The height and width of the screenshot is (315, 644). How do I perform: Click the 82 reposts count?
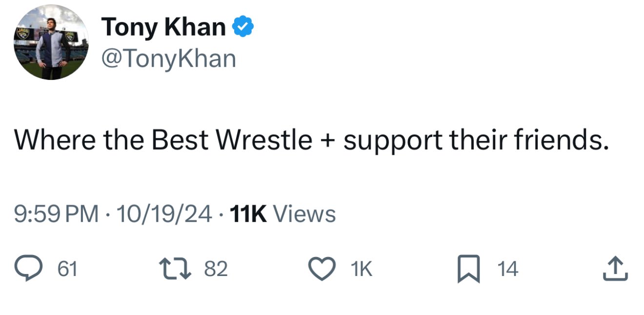tap(216, 269)
